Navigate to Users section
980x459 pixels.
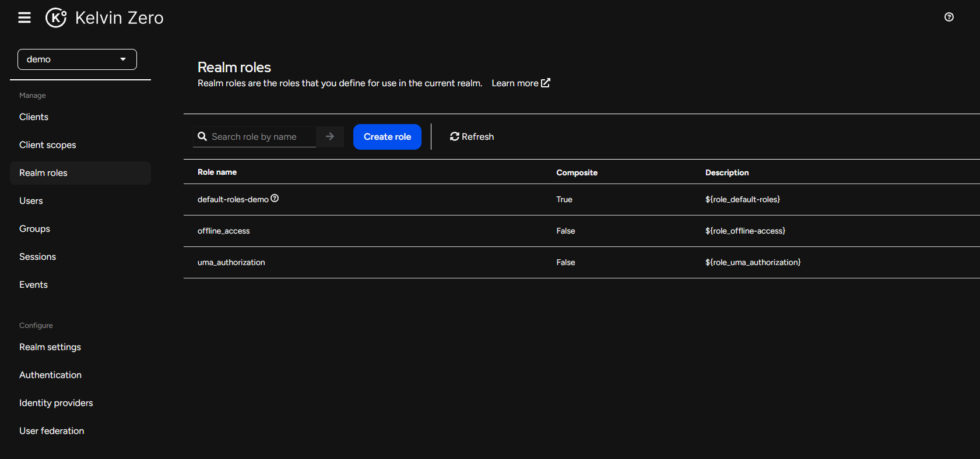(31, 201)
